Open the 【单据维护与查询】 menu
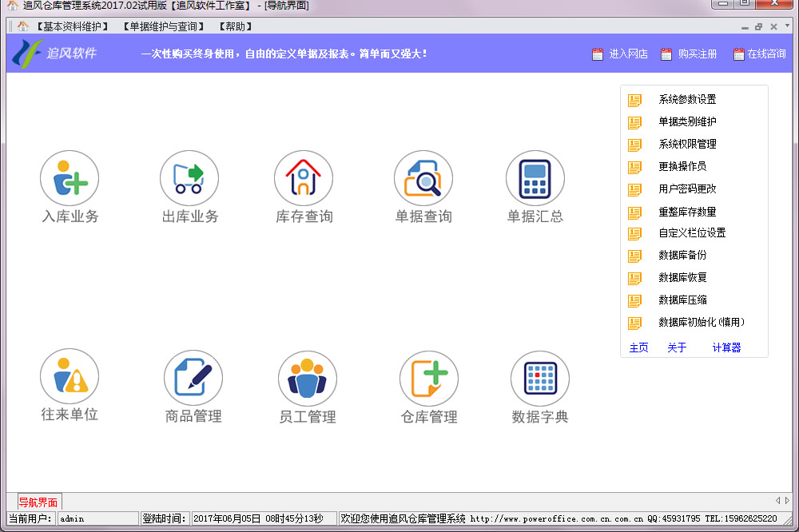The width and height of the screenshot is (799, 532). tap(164, 26)
